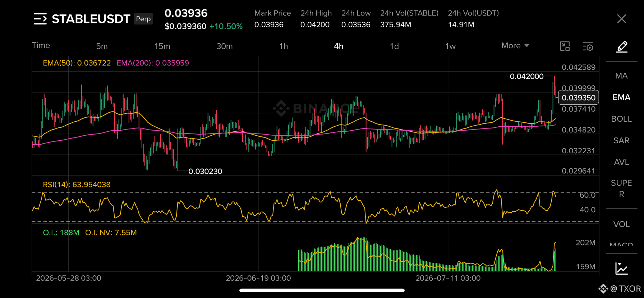This screenshot has width=644, height=298.
Task: Tap the Mark Price value 0.03936
Action: coord(269,25)
